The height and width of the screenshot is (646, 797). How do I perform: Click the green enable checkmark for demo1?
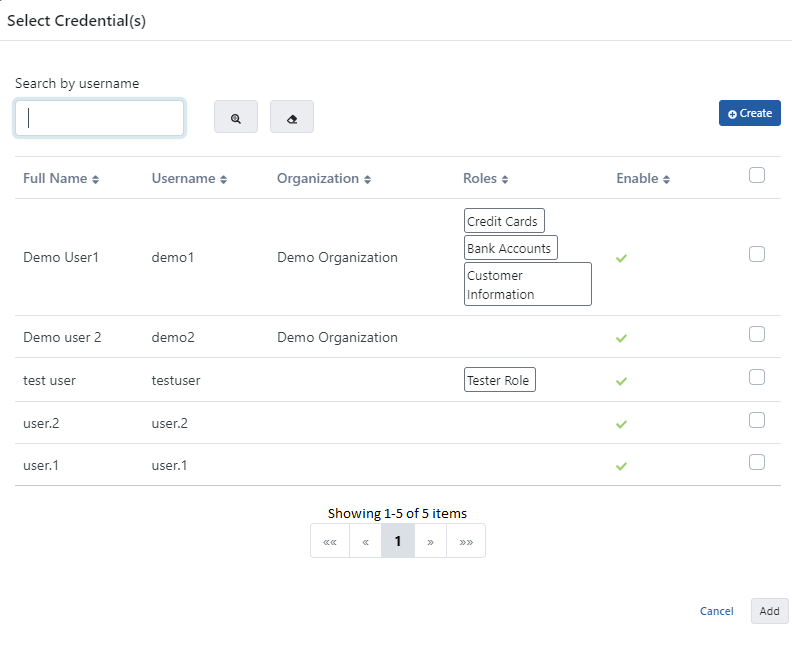point(621,258)
